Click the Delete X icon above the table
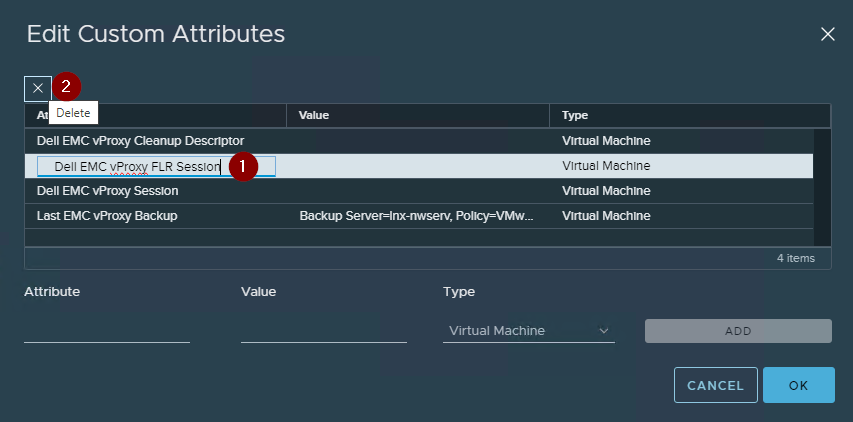This screenshot has height=422, width=853. coord(37,88)
